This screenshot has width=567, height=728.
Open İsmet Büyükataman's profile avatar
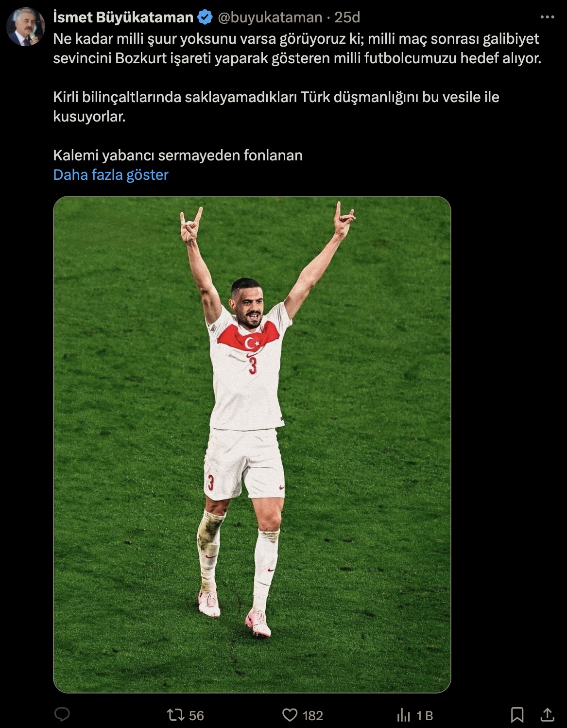click(x=26, y=27)
